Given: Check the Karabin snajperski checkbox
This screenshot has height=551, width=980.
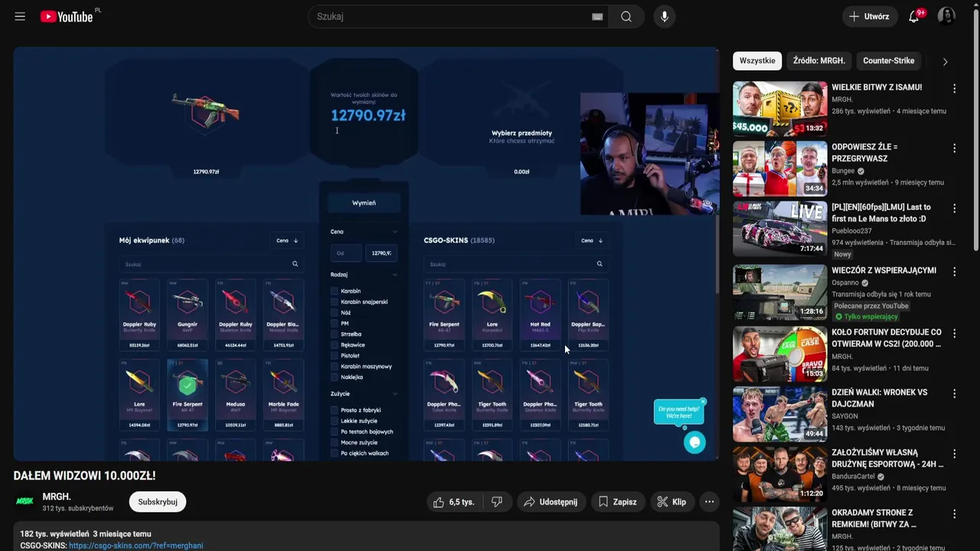Looking at the screenshot, I should 335,302.
